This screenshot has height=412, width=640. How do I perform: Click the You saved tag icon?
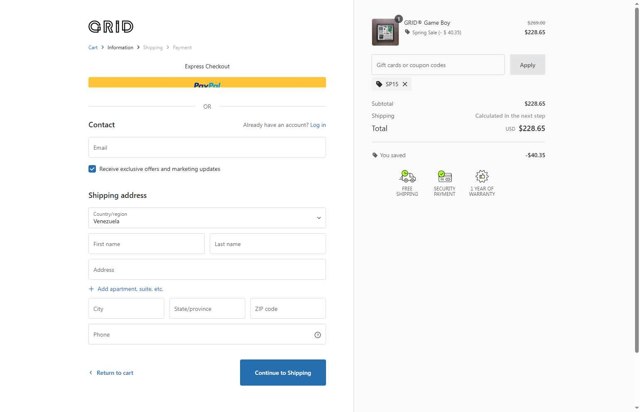pos(375,155)
